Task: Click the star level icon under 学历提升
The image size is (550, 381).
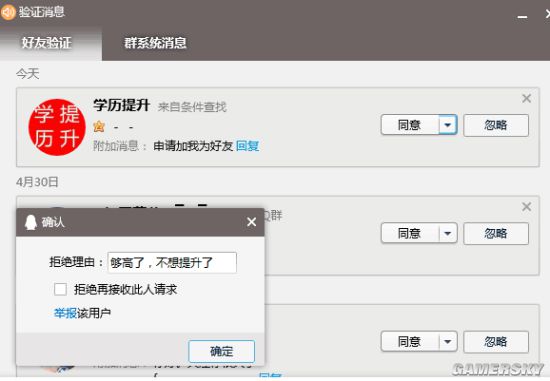Action: pyautogui.click(x=99, y=126)
